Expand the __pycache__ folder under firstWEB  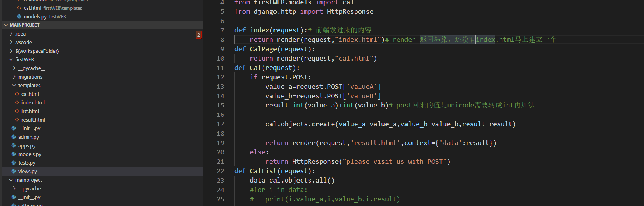tap(102, 68)
